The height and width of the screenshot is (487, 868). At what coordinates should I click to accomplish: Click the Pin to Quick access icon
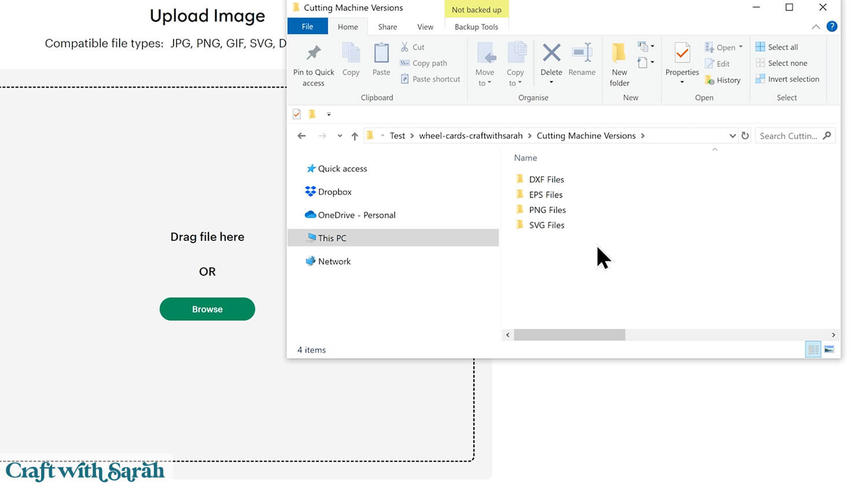(314, 53)
